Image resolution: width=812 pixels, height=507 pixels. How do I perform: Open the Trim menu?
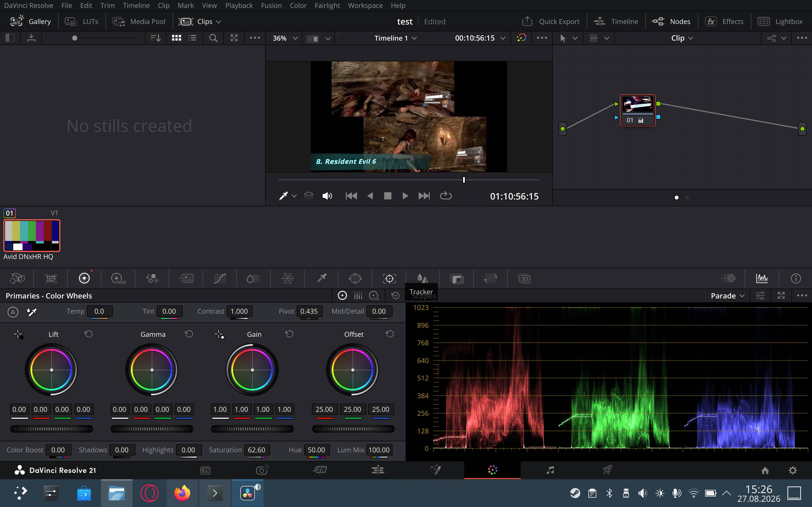pos(107,5)
